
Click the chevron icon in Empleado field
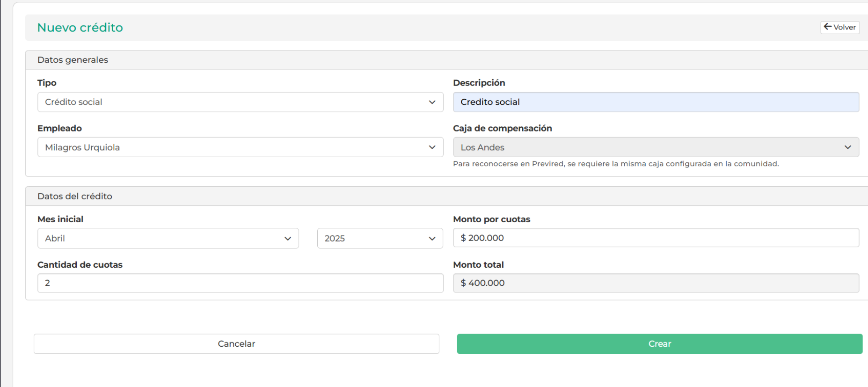tap(432, 147)
